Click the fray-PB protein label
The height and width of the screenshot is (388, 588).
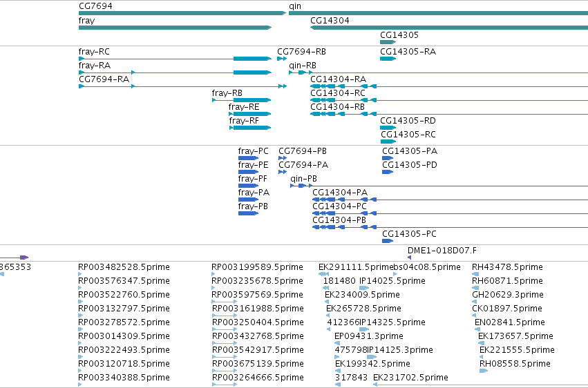click(x=253, y=206)
